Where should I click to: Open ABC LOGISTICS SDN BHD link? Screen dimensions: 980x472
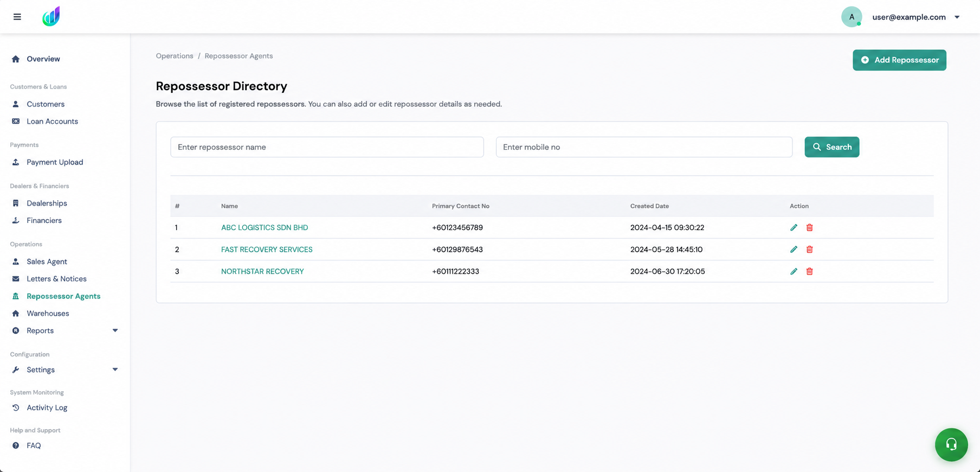coord(265,228)
